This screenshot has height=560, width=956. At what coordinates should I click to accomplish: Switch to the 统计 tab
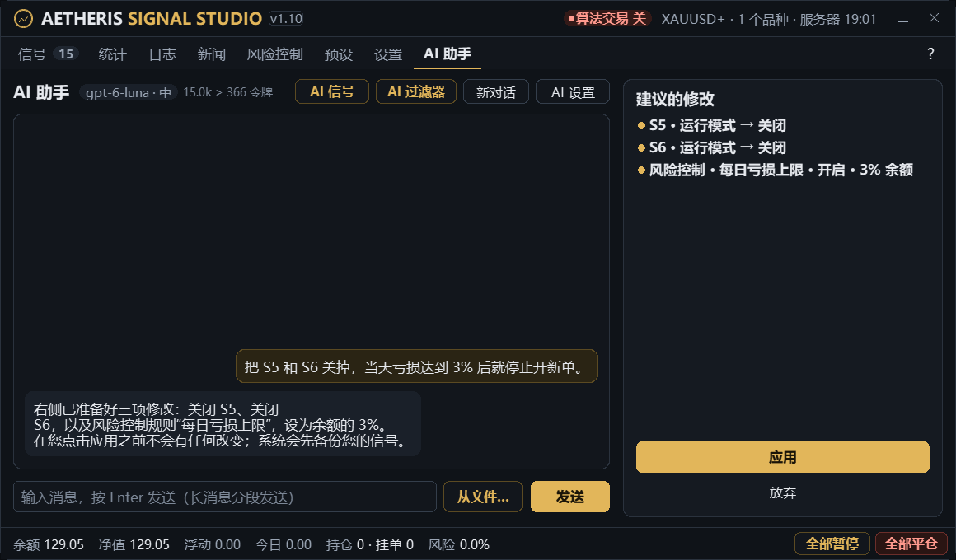[x=112, y=54]
